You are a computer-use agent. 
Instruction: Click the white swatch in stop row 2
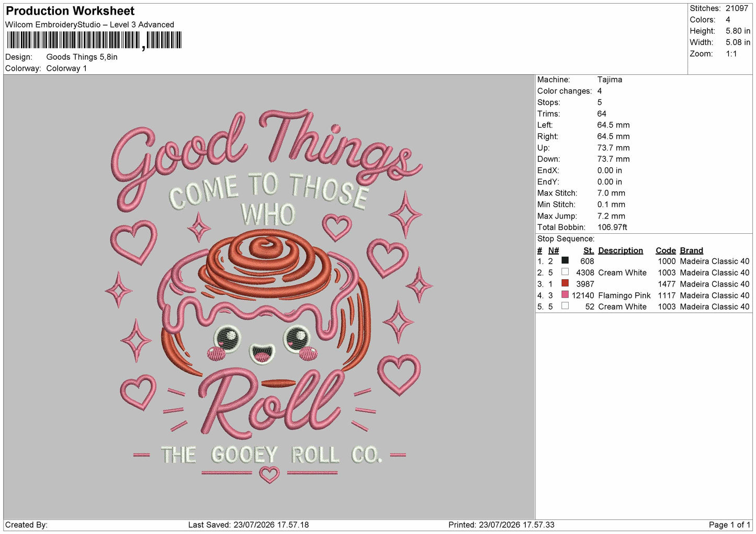tap(565, 272)
